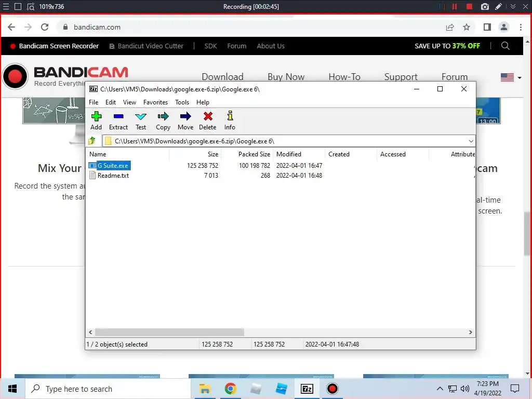The height and width of the screenshot is (399, 532).
Task: Show hidden system tray icons
Action: click(x=440, y=389)
